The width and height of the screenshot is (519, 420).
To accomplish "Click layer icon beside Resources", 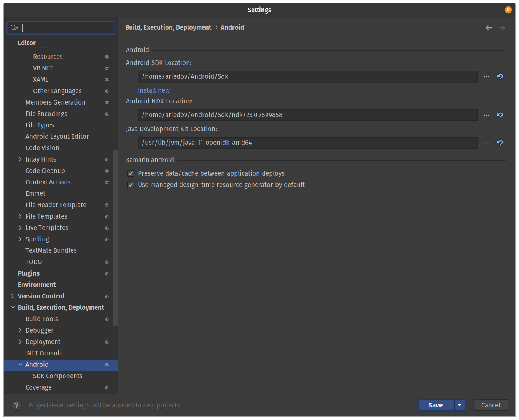I will point(107,57).
